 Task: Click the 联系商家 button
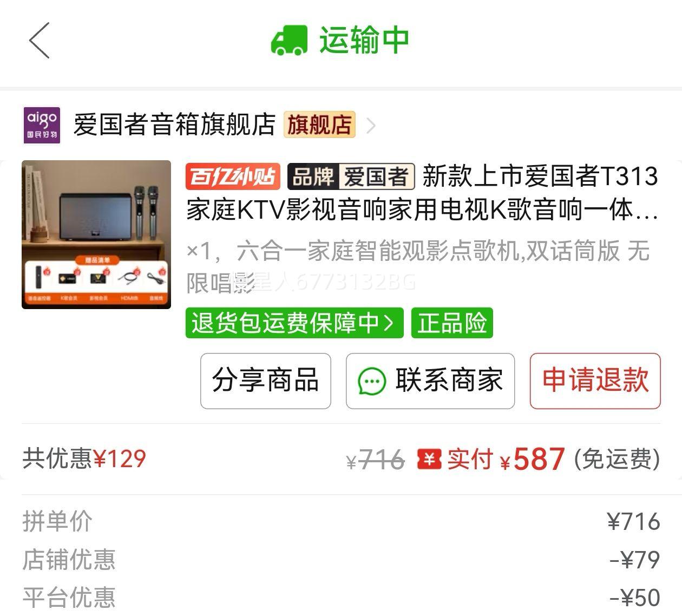pos(430,381)
